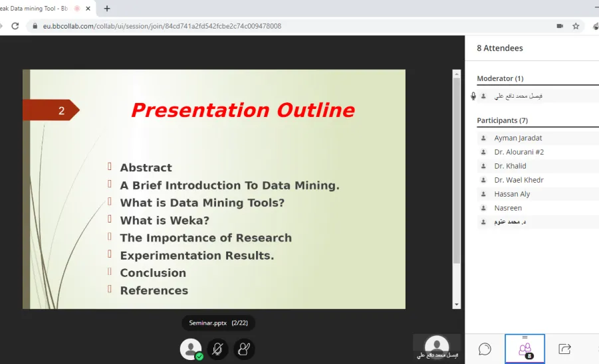
Task: Click the Participants (7) section header
Action: [503, 120]
